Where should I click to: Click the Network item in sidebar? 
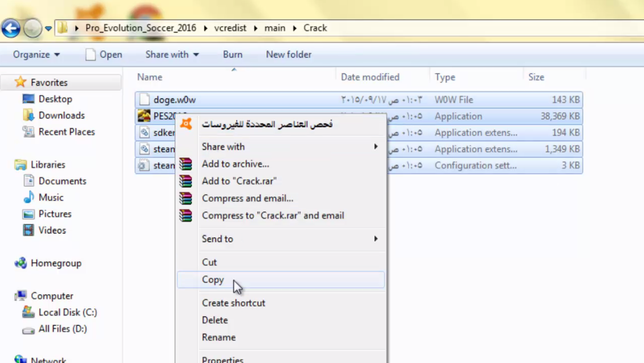coord(48,360)
